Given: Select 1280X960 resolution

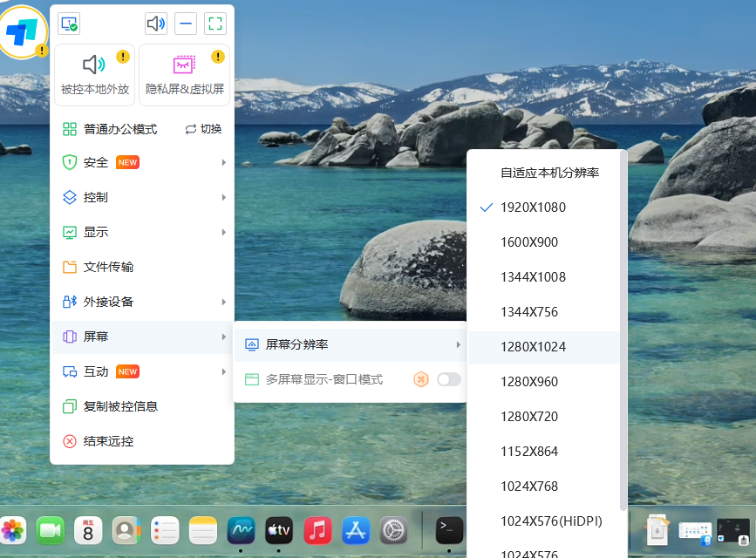Looking at the screenshot, I should (x=544, y=382).
